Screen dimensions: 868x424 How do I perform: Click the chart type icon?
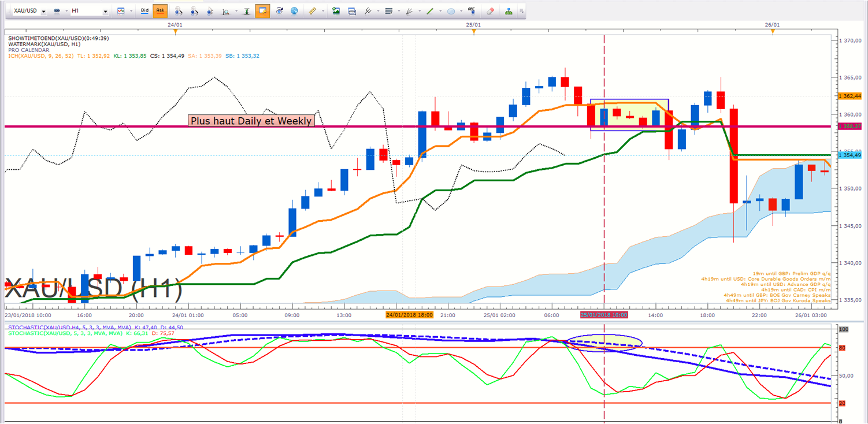point(121,11)
